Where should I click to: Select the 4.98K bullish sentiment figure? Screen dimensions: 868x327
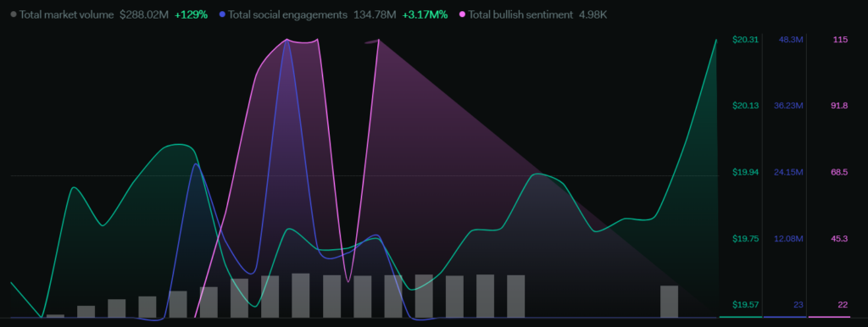click(593, 15)
